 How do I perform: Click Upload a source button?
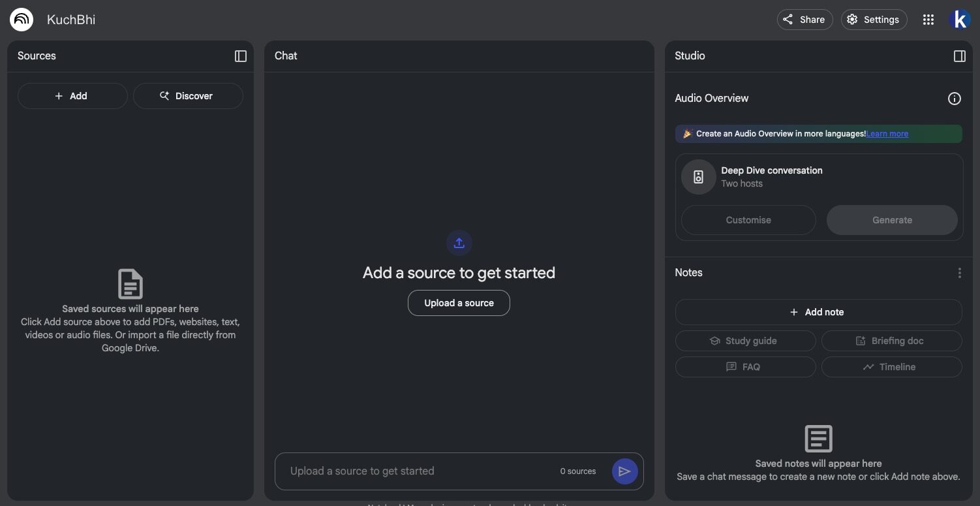(x=459, y=303)
